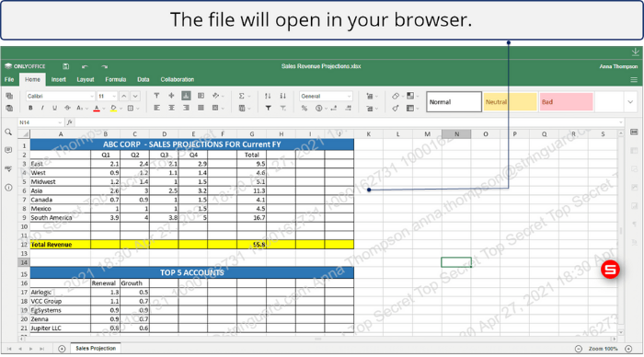Expand the cell styles gallery arrow
The image size is (644, 357).
[x=630, y=102]
